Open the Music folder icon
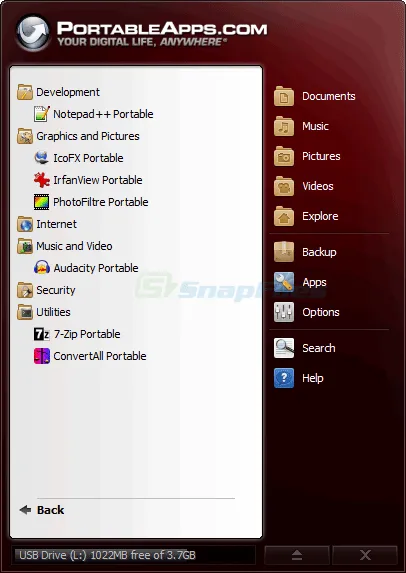406x573 pixels. pos(284,126)
